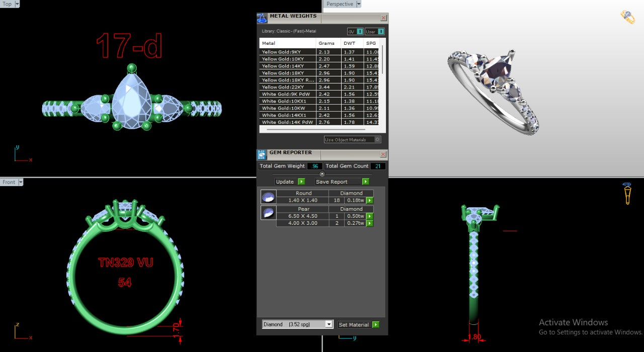Select the Yellow Gold:18KY R... row
The width and height of the screenshot is (644, 352).
coord(319,80)
